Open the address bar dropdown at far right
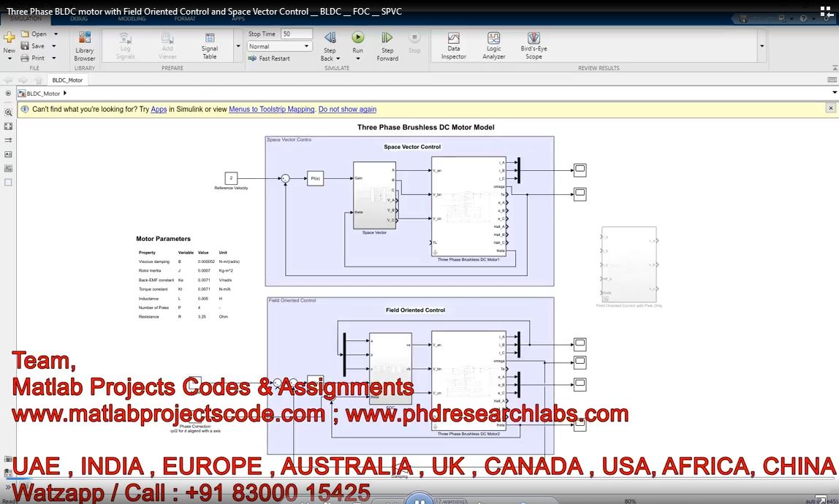839x504 pixels. click(834, 93)
